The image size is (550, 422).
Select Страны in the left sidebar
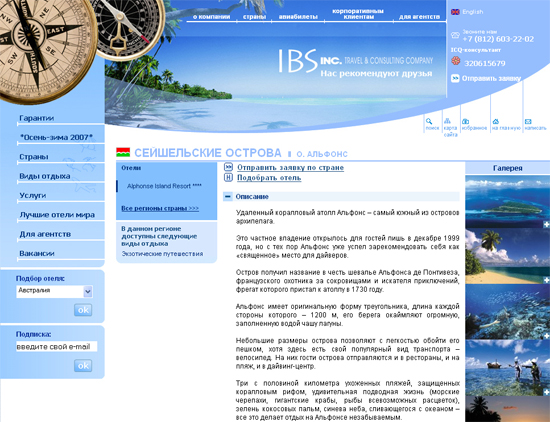(34, 157)
